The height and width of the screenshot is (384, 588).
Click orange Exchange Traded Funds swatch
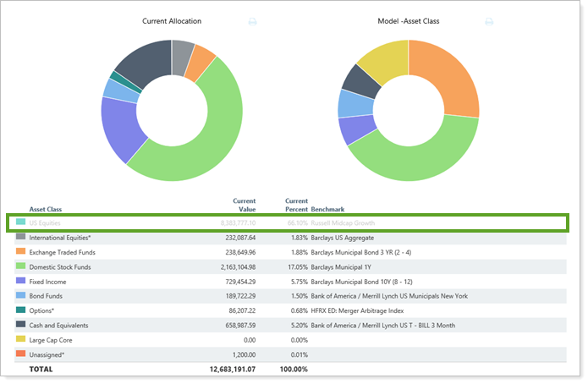click(x=20, y=252)
